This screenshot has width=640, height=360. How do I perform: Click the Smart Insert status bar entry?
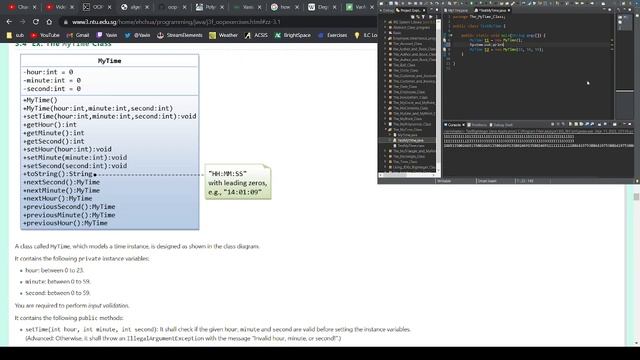(x=487, y=181)
